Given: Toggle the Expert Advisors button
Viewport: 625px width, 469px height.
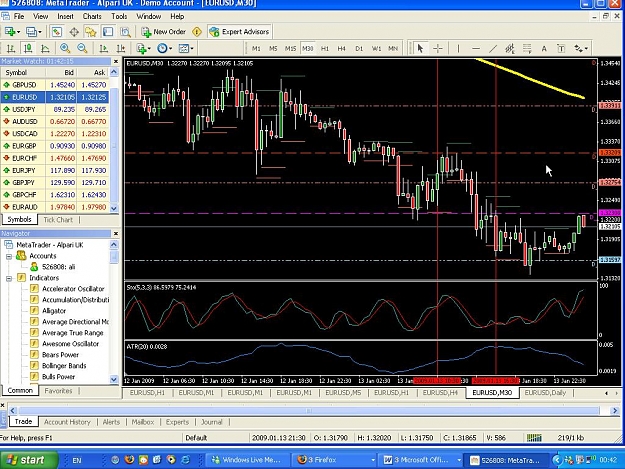Looking at the screenshot, I should [x=239, y=31].
